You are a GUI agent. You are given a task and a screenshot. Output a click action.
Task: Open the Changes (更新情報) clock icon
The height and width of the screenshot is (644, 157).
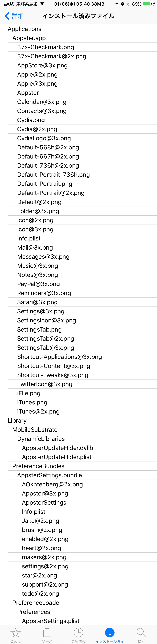point(78,632)
